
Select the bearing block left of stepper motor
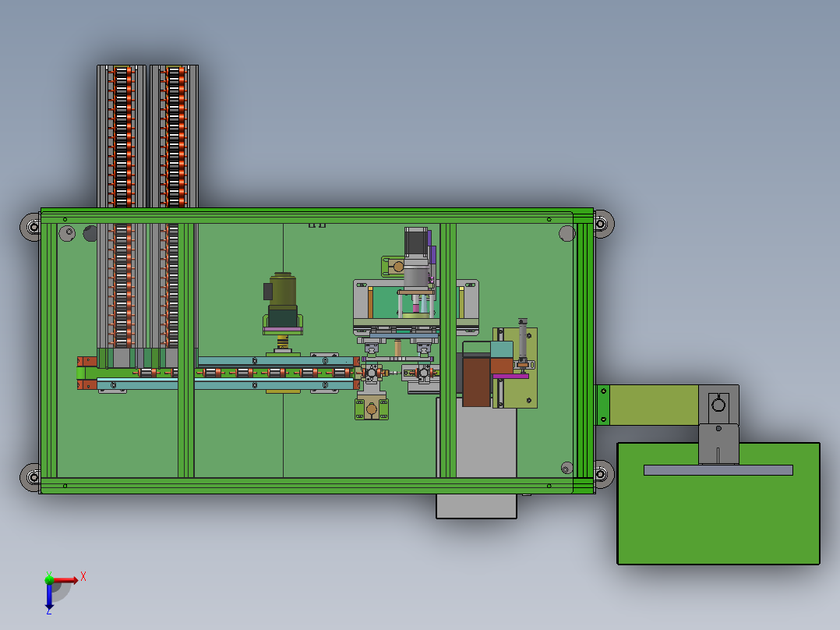pos(394,267)
